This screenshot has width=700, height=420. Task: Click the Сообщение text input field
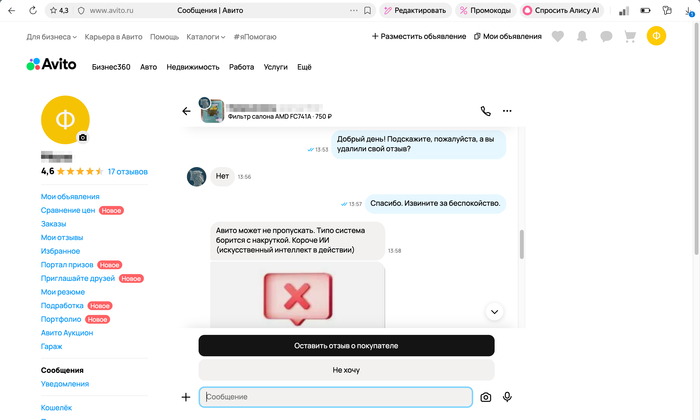click(x=335, y=397)
